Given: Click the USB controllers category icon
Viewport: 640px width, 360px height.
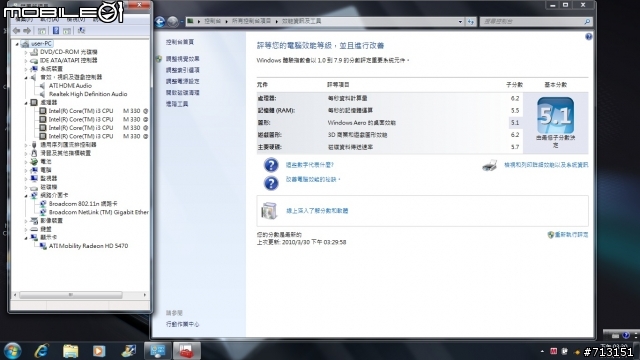Looking at the screenshot, I should click(34, 144).
